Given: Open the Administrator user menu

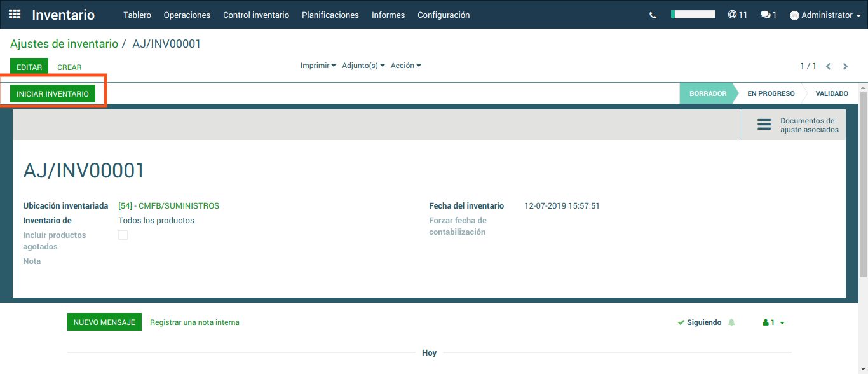Looking at the screenshot, I should pyautogui.click(x=825, y=15).
